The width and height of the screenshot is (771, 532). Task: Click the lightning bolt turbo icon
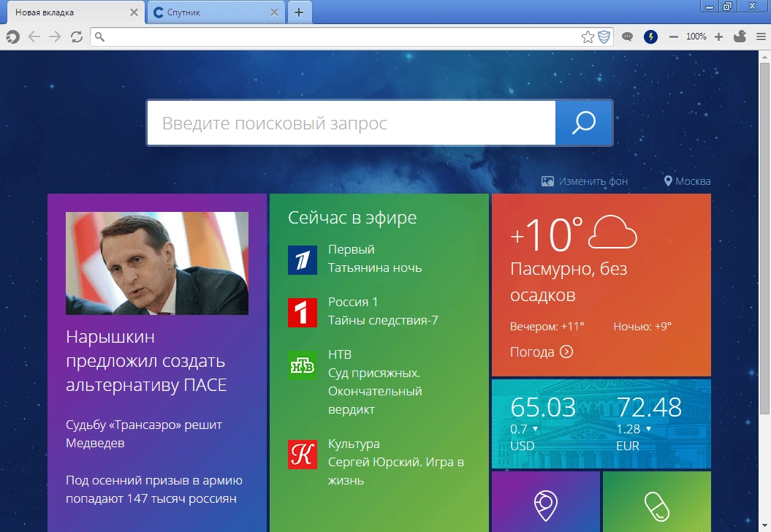(650, 37)
